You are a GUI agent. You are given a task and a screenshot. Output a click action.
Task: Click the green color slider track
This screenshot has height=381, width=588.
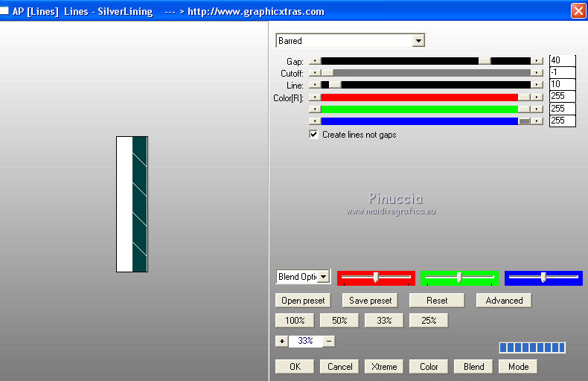click(420, 109)
